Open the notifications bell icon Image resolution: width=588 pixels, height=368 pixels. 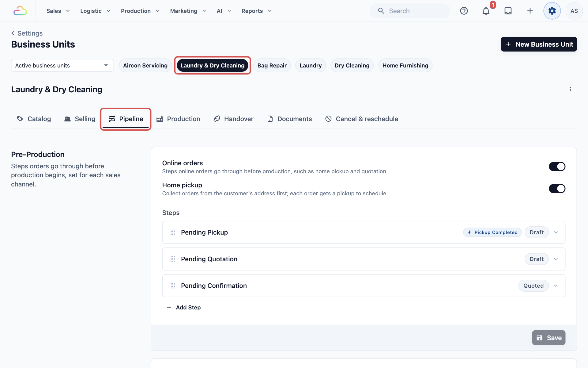tap(486, 11)
